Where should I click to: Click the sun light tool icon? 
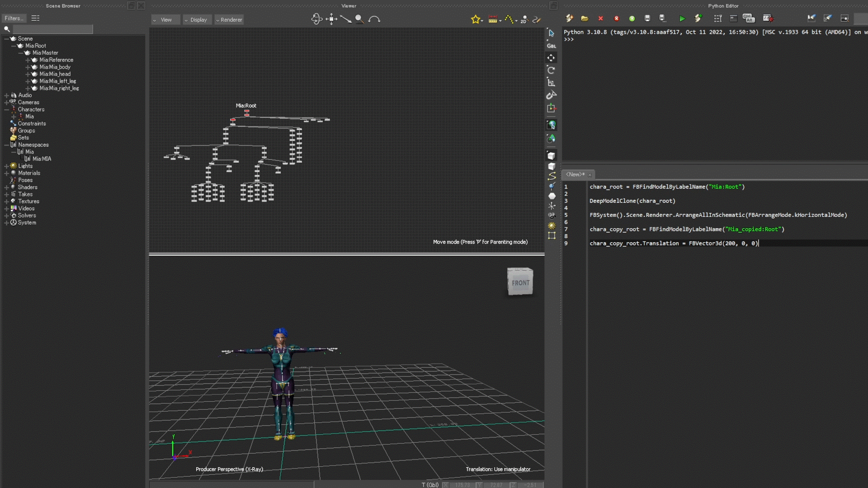[x=552, y=225]
